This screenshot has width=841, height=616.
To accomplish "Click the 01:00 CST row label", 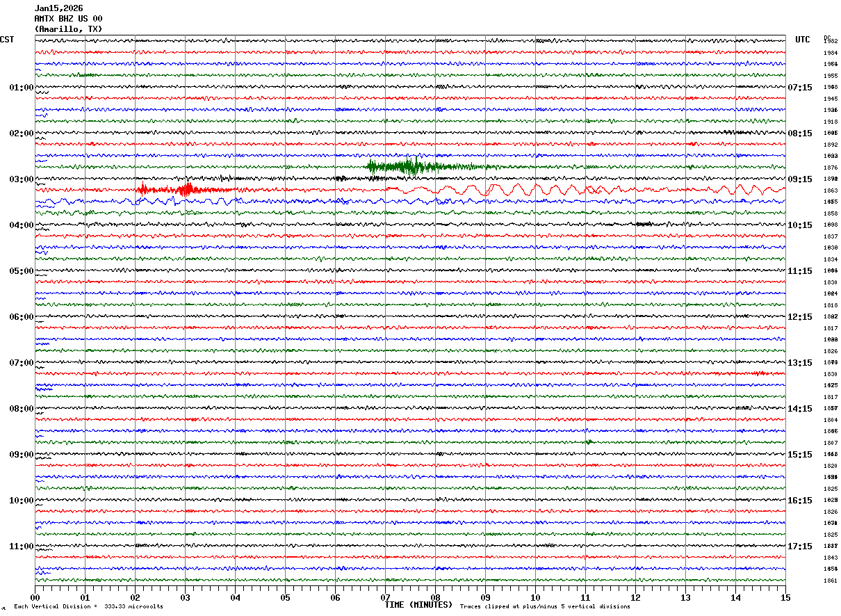I will pyautogui.click(x=21, y=88).
